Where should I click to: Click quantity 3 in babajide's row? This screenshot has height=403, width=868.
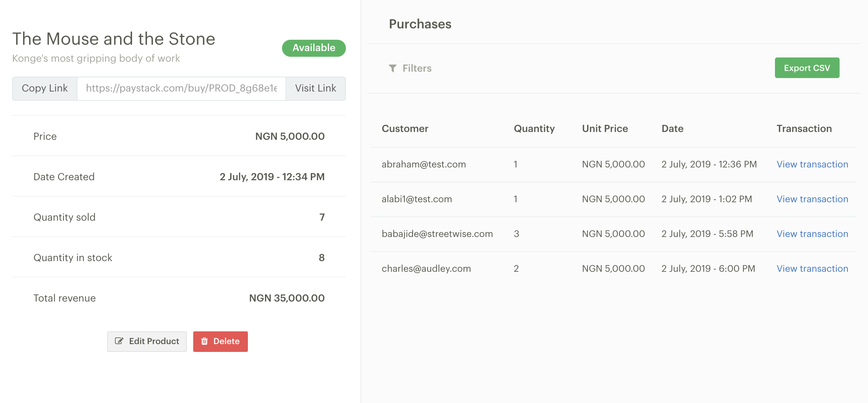pos(516,234)
